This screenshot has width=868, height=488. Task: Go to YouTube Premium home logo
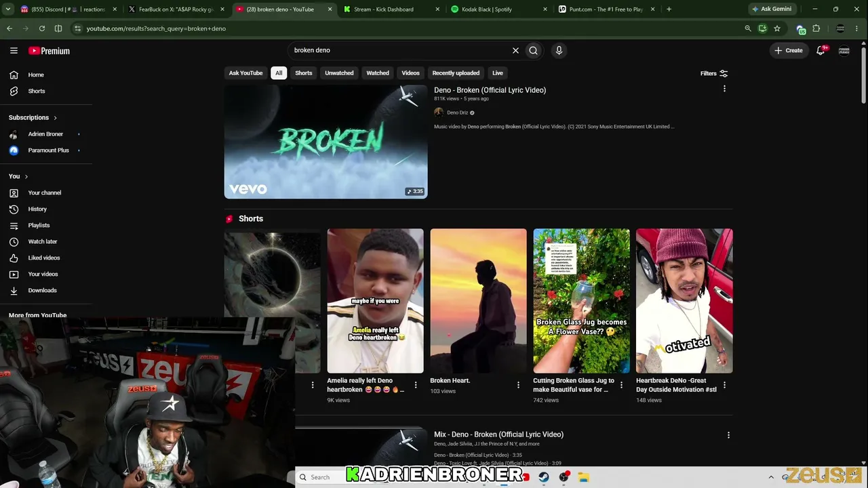click(x=49, y=51)
